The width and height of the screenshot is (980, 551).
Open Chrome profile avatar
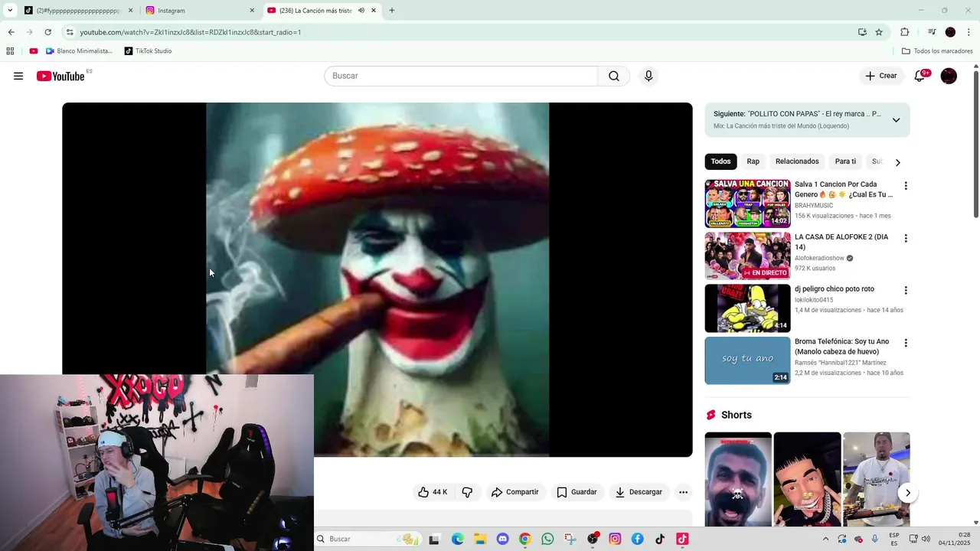[x=950, y=32]
